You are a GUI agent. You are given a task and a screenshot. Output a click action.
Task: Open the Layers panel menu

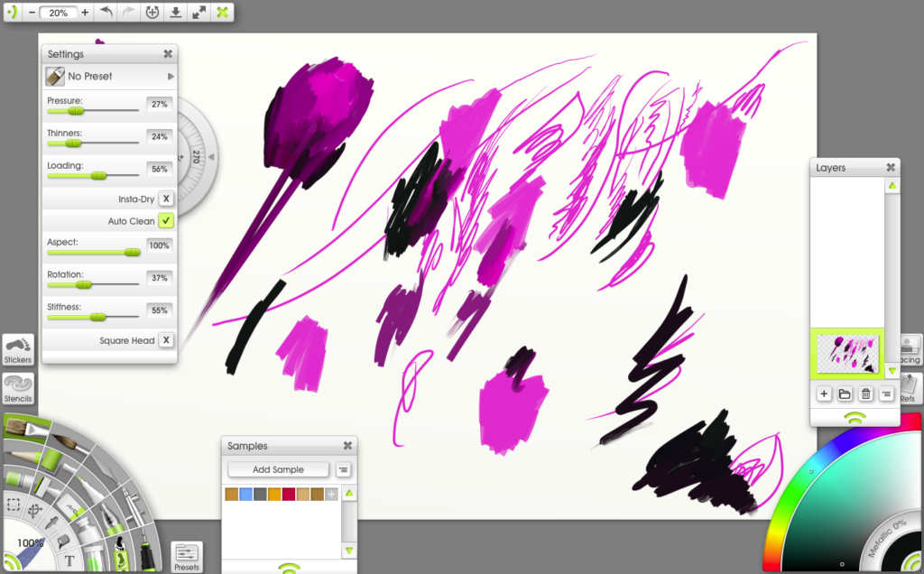coord(886,393)
